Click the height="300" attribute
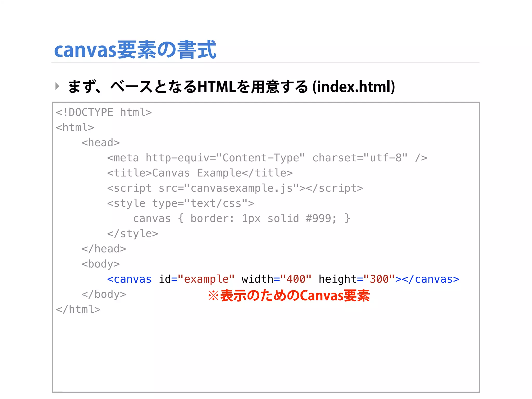532x399 pixels. click(x=357, y=279)
